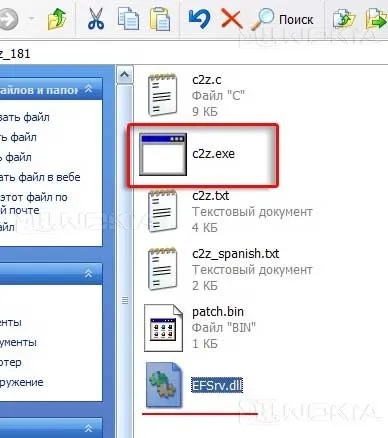Viewport: 388px width, 438px height.
Task: Open Поиск search from the toolbar
Action: [283, 19]
